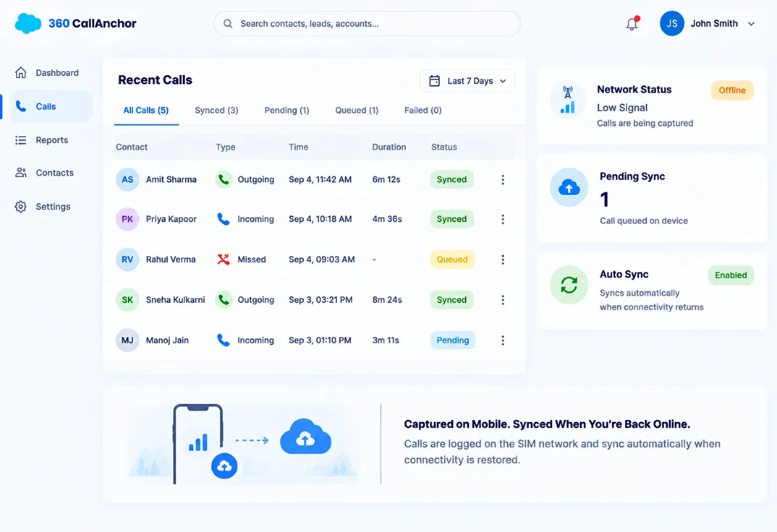Click the time Sep 4, 09:03 AM
Viewport: 777px width, 532px height.
[x=322, y=259]
